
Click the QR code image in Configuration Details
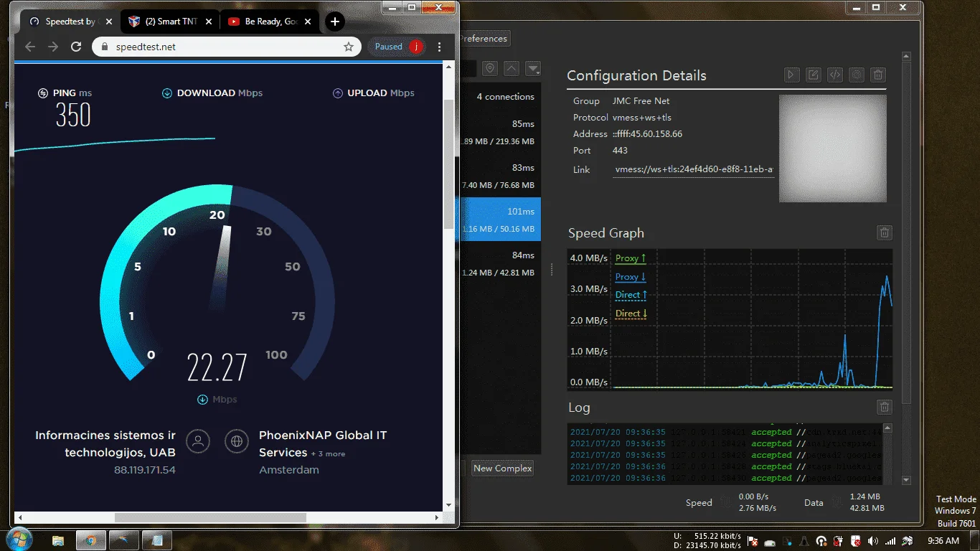point(833,149)
